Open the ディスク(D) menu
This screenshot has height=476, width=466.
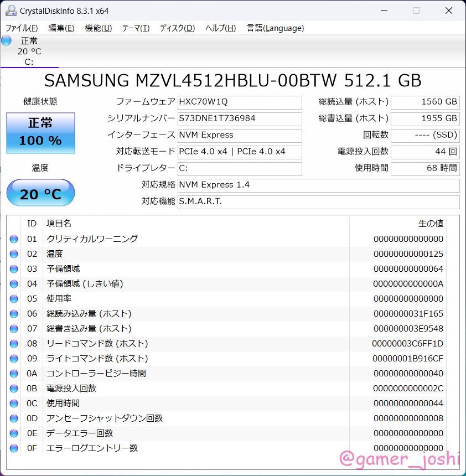177,28
